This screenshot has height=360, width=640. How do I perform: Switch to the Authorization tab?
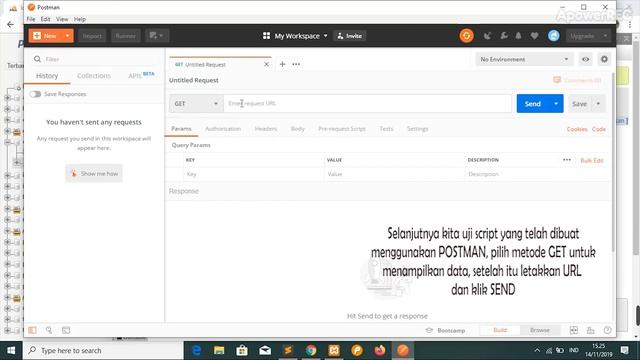click(x=223, y=129)
